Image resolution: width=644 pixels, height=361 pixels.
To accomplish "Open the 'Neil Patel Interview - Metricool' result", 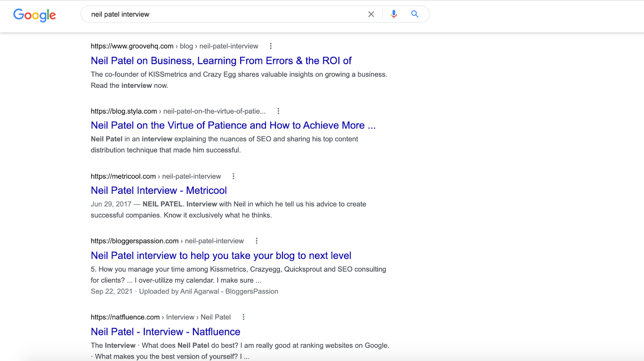I will point(159,191).
